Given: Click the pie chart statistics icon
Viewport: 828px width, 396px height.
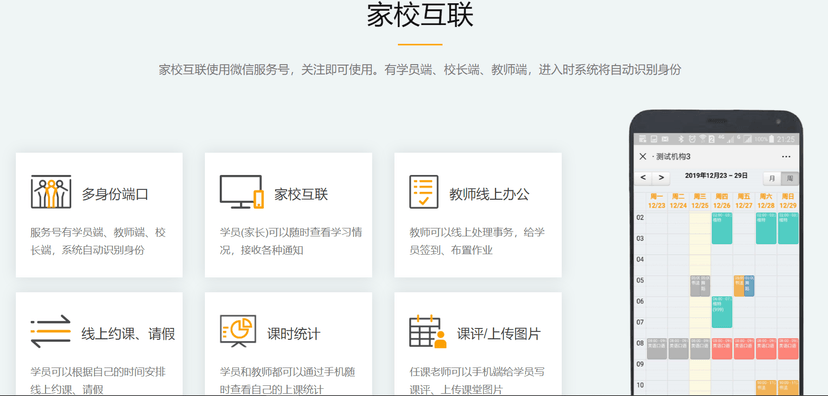Looking at the screenshot, I should pyautogui.click(x=238, y=331).
